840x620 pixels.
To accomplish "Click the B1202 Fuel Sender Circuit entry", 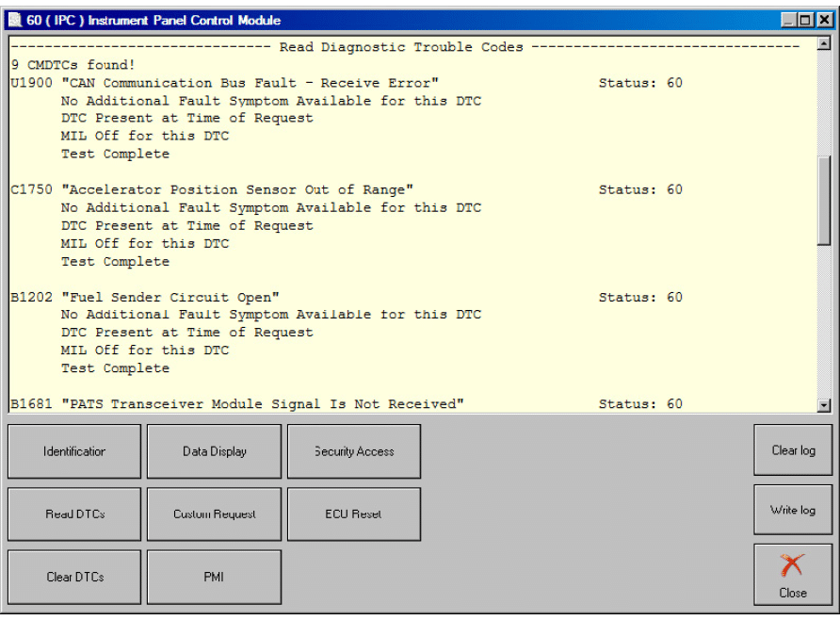I will point(145,297).
